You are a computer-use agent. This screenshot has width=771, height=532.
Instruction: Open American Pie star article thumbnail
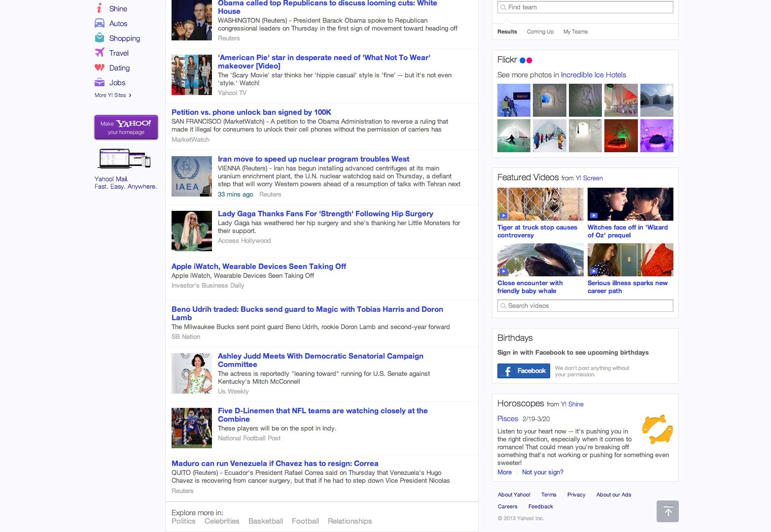[x=192, y=75]
